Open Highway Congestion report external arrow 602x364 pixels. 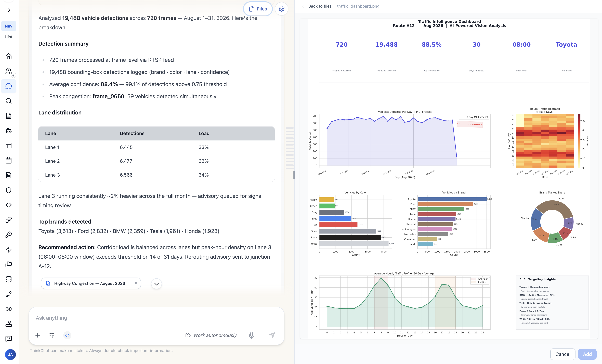[x=136, y=283]
